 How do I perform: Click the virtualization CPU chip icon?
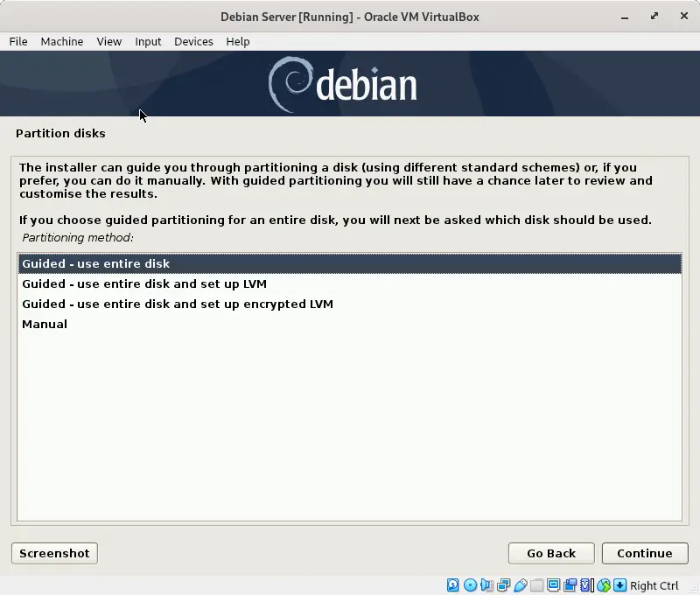pos(585,585)
